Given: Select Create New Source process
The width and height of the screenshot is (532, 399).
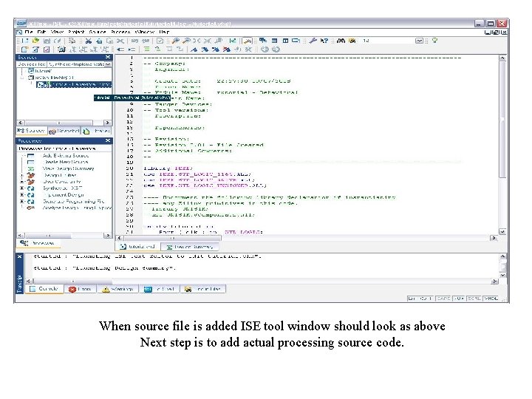Looking at the screenshot, I should coord(65,162).
